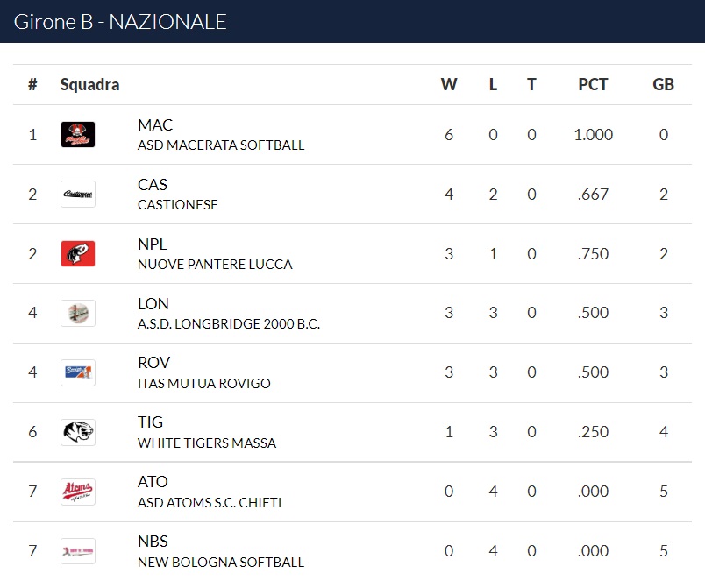
Task: Open the Nuove Pantere Lucca panther logo
Action: pyautogui.click(x=78, y=254)
